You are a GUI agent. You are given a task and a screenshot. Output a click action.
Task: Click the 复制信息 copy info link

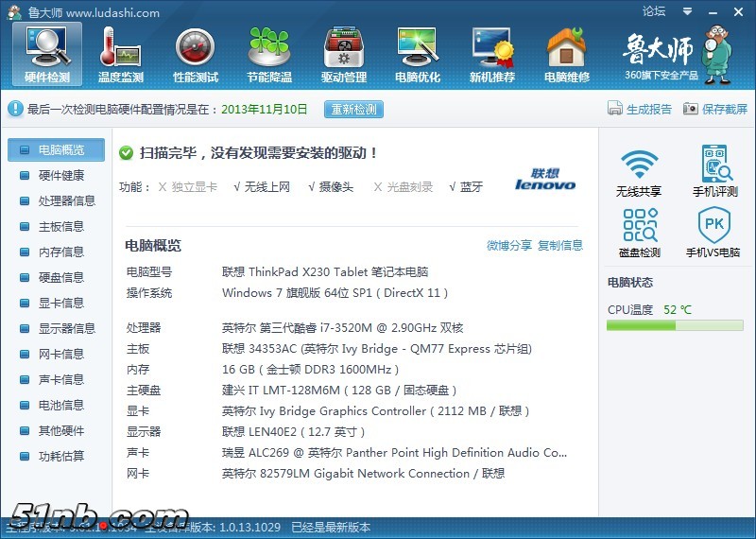coord(560,246)
